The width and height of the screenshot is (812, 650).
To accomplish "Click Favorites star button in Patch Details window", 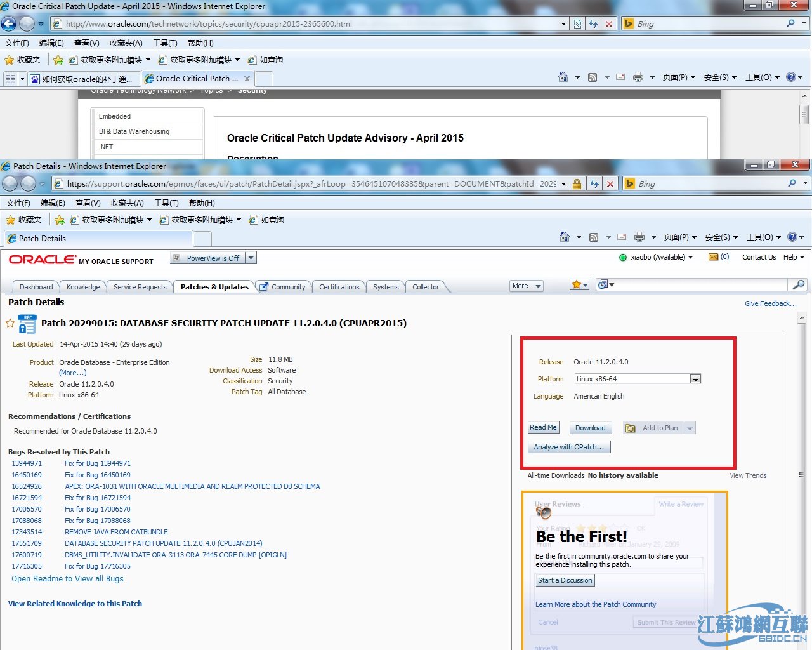I will pyautogui.click(x=23, y=220).
